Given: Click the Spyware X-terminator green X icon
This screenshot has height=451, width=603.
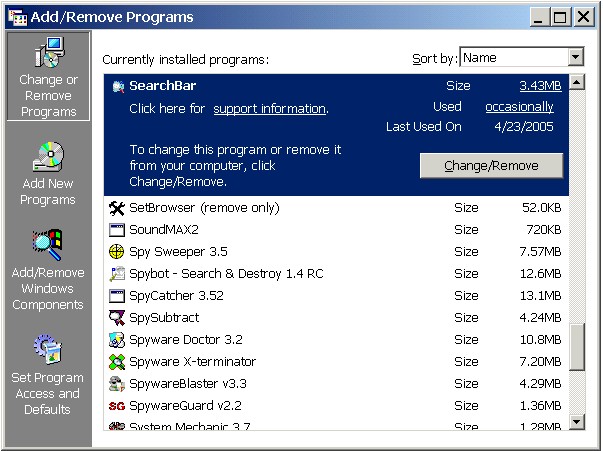Looking at the screenshot, I should [117, 362].
